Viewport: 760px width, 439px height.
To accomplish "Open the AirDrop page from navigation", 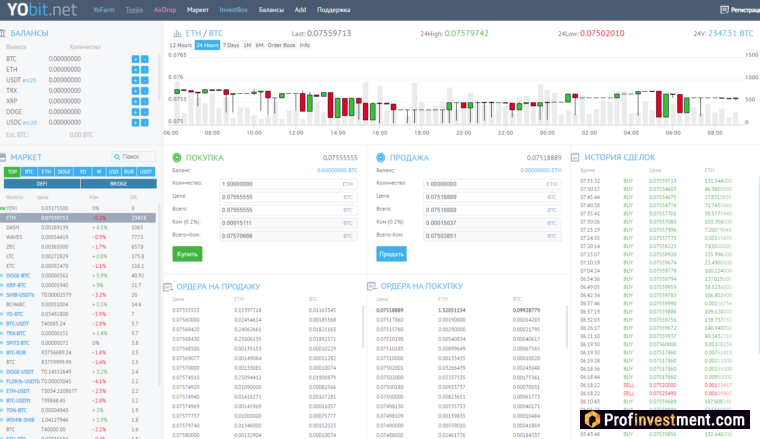I will pyautogui.click(x=165, y=9).
